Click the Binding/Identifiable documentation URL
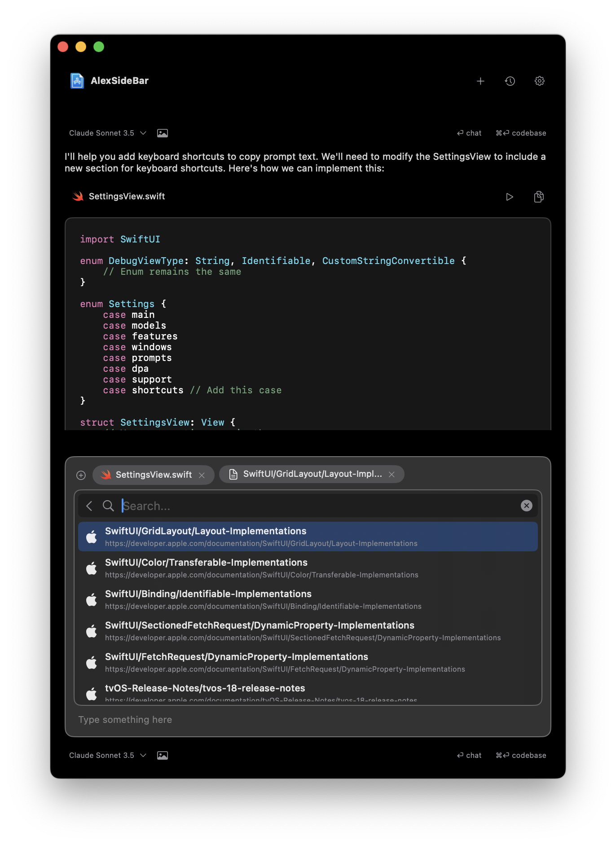 click(x=263, y=606)
